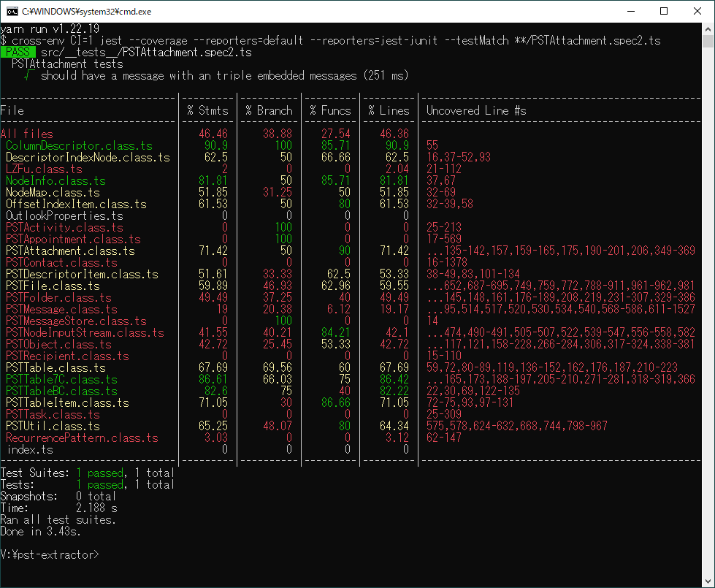Click the 'File' column header
This screenshot has width=715, height=588.
pyautogui.click(x=12, y=110)
